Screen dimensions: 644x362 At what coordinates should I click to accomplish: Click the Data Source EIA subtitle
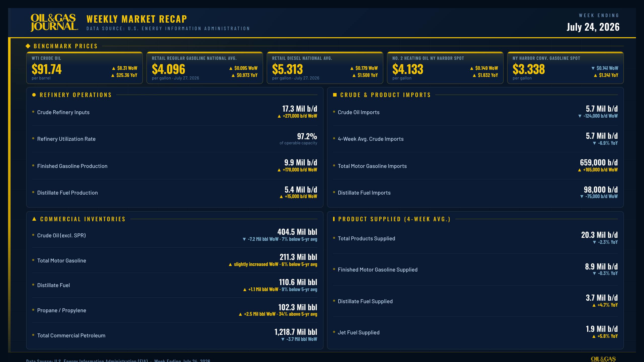168,28
